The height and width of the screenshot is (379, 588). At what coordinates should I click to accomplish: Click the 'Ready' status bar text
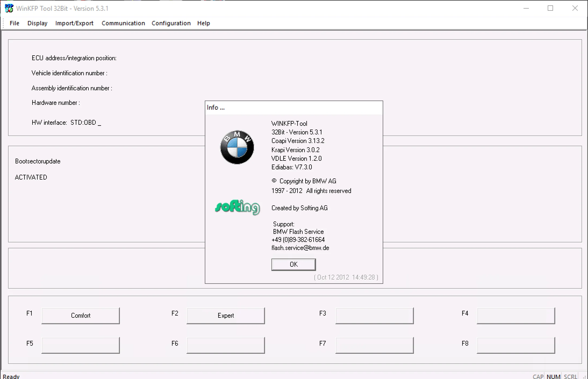tap(11, 376)
